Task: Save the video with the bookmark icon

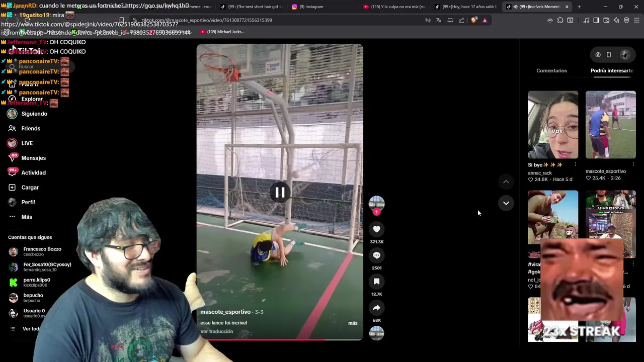Action: point(376,282)
